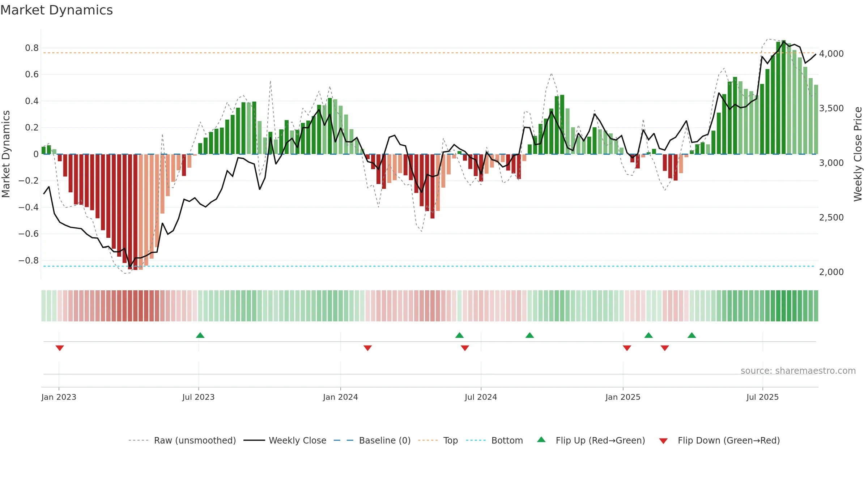Select the Jul 2023 x-axis label
This screenshot has height=488, width=868.
coord(198,397)
